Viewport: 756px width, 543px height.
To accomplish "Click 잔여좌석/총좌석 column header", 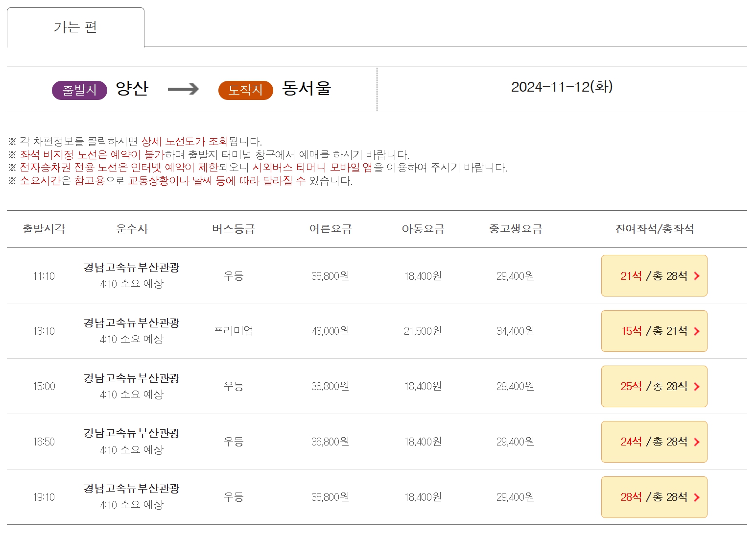I will [x=655, y=229].
